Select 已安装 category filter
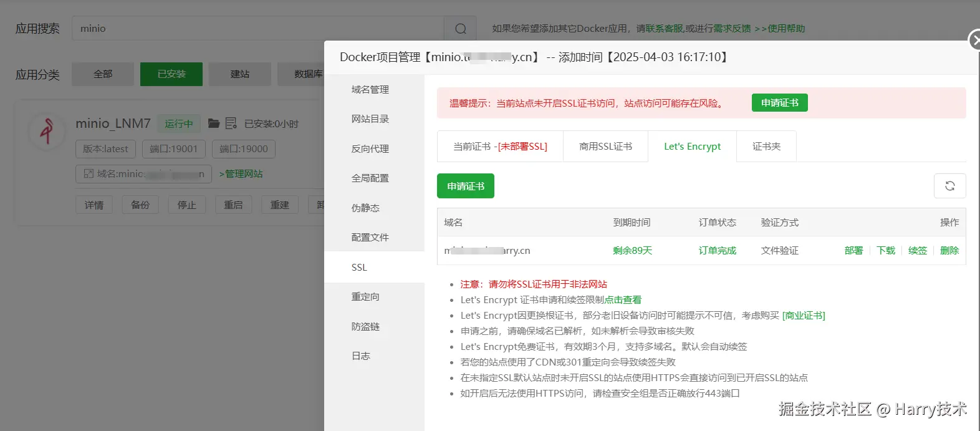The image size is (980, 431). pyautogui.click(x=171, y=74)
